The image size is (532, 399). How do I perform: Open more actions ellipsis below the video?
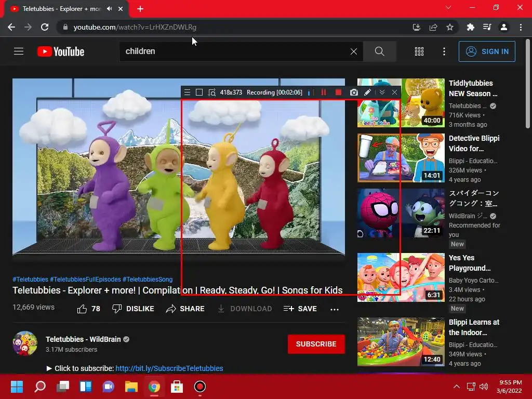point(335,309)
